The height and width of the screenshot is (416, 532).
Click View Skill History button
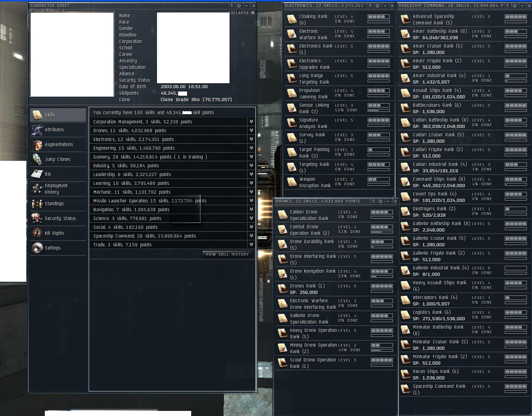pyautogui.click(x=227, y=254)
